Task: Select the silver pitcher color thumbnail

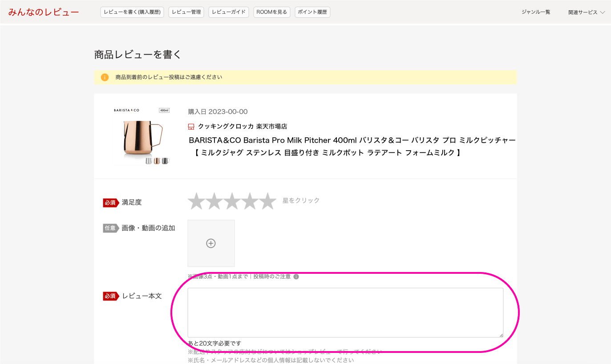Action: (149, 160)
